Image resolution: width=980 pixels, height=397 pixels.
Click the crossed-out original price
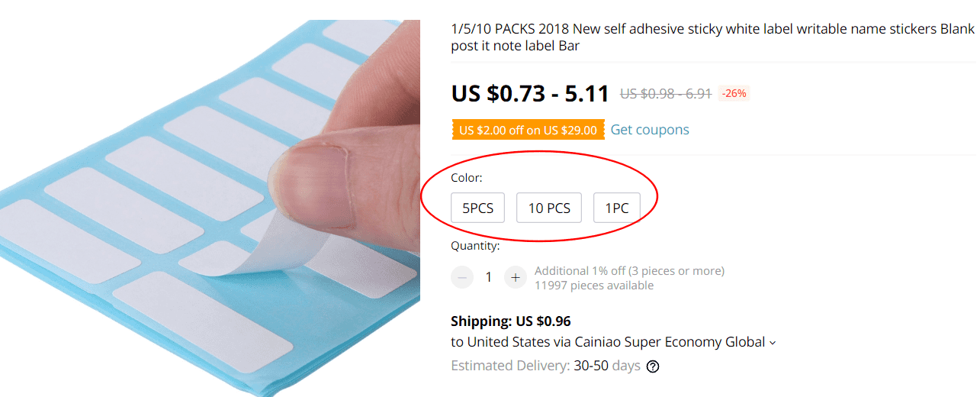click(x=665, y=93)
